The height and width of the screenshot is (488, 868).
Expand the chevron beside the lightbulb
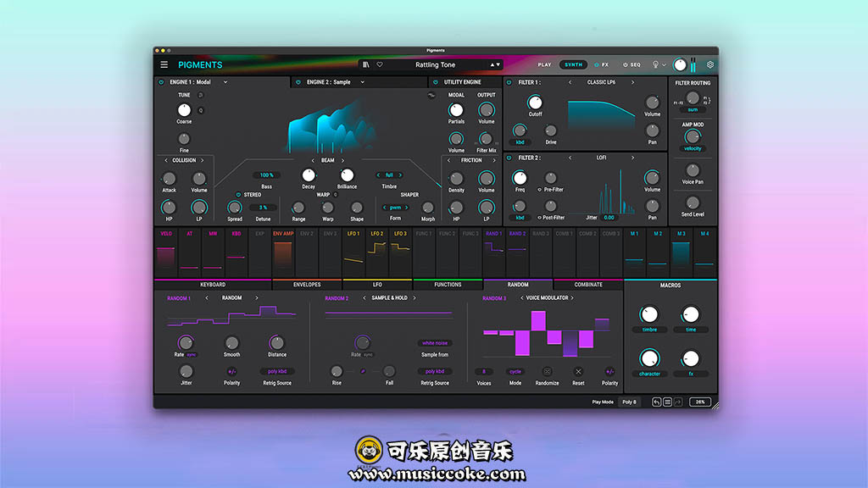click(x=665, y=64)
